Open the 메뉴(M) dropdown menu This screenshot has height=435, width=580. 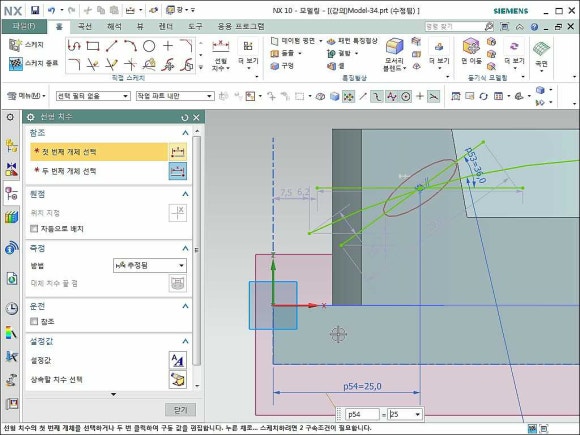pos(27,96)
